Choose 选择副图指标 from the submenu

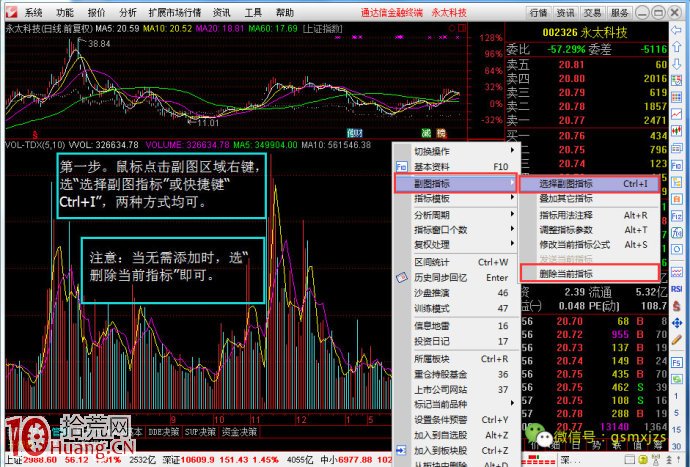pos(589,184)
